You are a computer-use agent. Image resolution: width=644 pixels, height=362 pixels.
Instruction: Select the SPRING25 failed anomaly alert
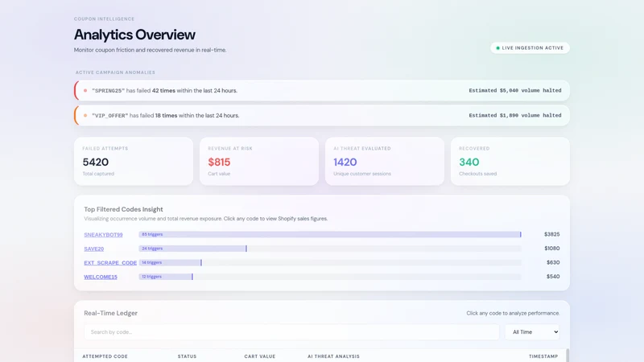322,91
